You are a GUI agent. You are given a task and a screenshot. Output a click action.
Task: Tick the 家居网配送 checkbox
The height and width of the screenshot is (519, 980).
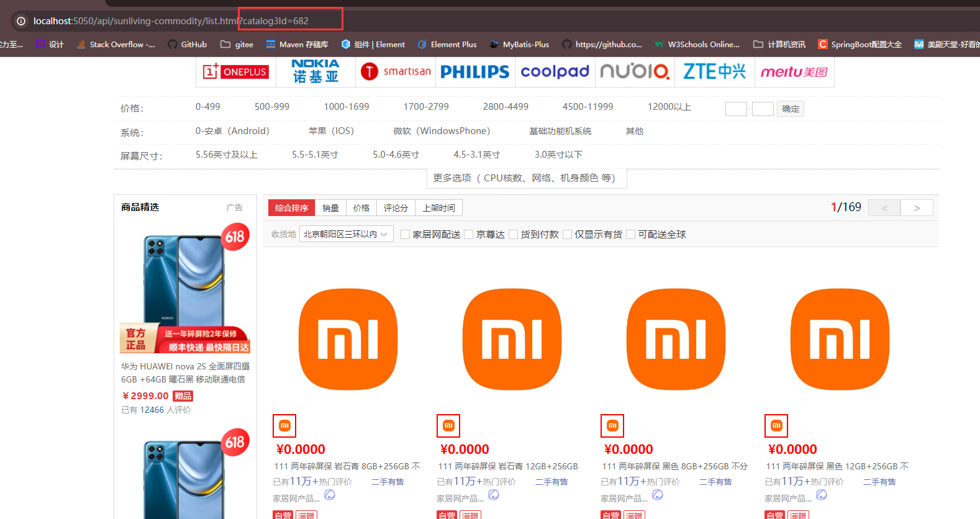coord(406,234)
